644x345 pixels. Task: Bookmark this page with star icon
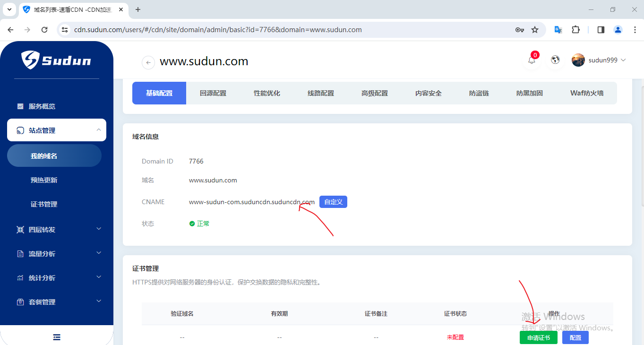click(x=535, y=30)
